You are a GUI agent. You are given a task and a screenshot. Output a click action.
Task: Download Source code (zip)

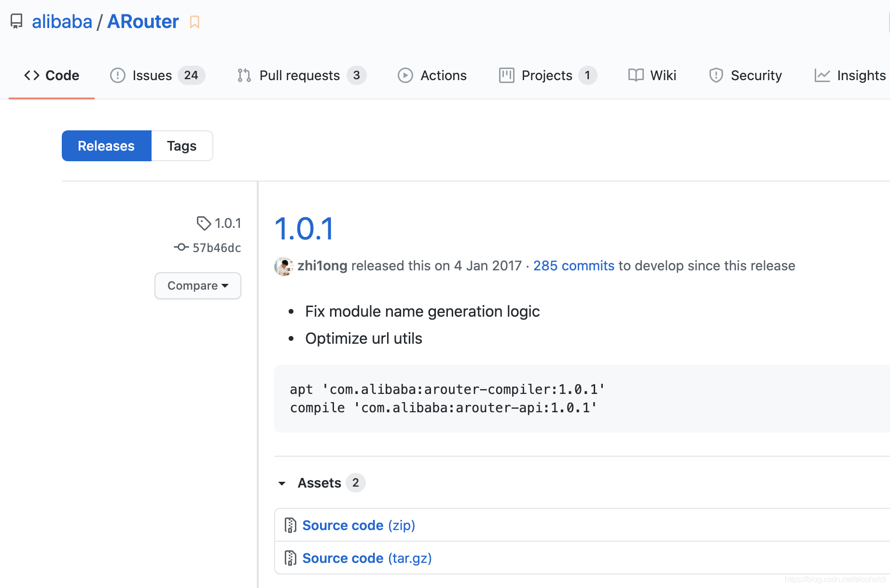coord(359,525)
